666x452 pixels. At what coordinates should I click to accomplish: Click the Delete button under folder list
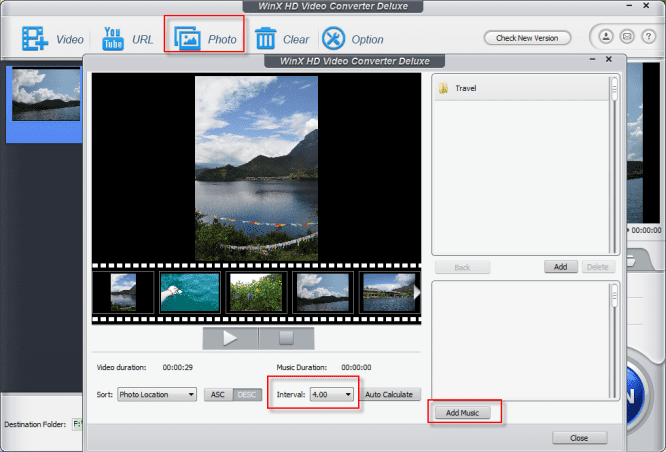point(598,267)
